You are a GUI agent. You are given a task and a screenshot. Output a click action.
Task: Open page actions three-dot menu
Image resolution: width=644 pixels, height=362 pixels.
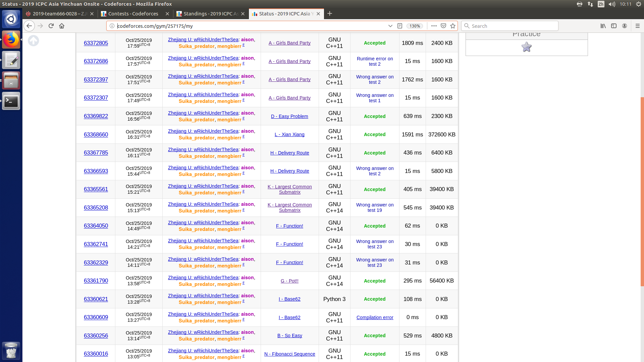coord(434,26)
